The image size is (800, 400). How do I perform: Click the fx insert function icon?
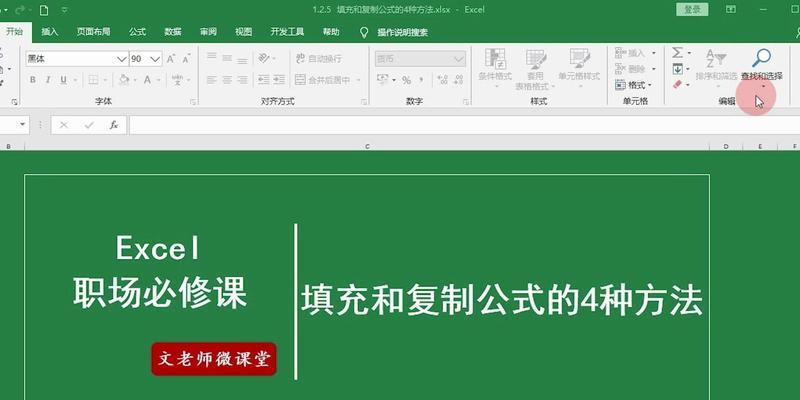[x=114, y=125]
